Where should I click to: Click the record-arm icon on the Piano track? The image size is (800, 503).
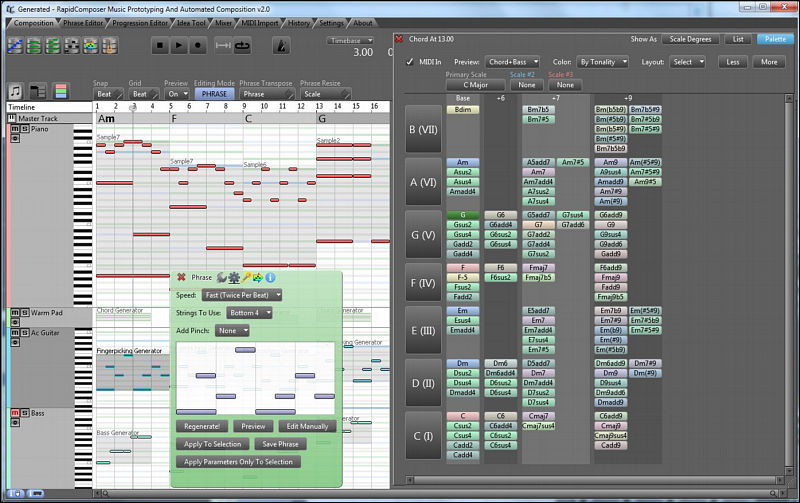(15, 138)
